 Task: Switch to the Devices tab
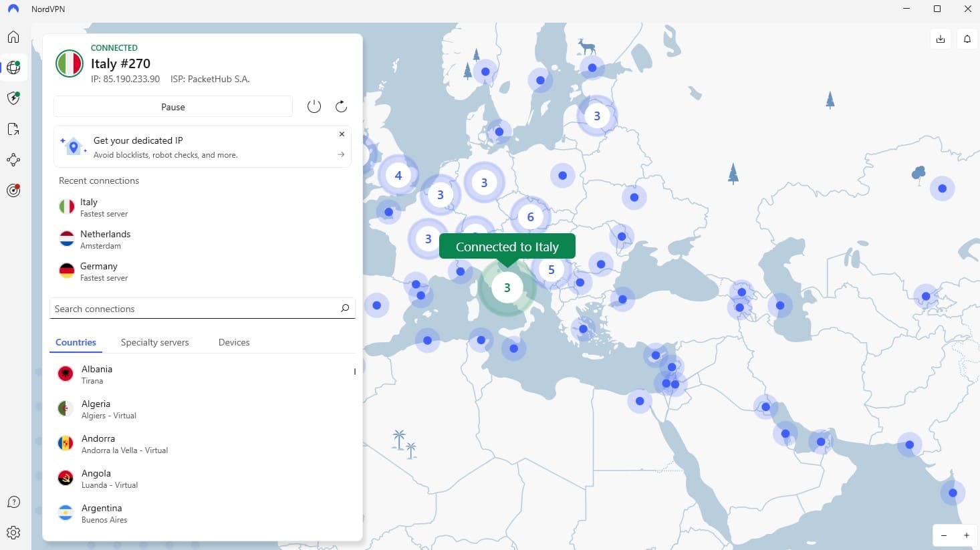pos(234,342)
